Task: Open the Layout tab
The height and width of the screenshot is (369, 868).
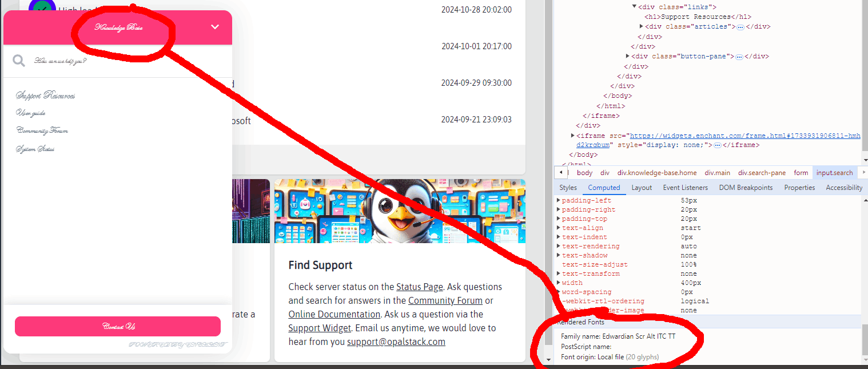Action: click(642, 188)
